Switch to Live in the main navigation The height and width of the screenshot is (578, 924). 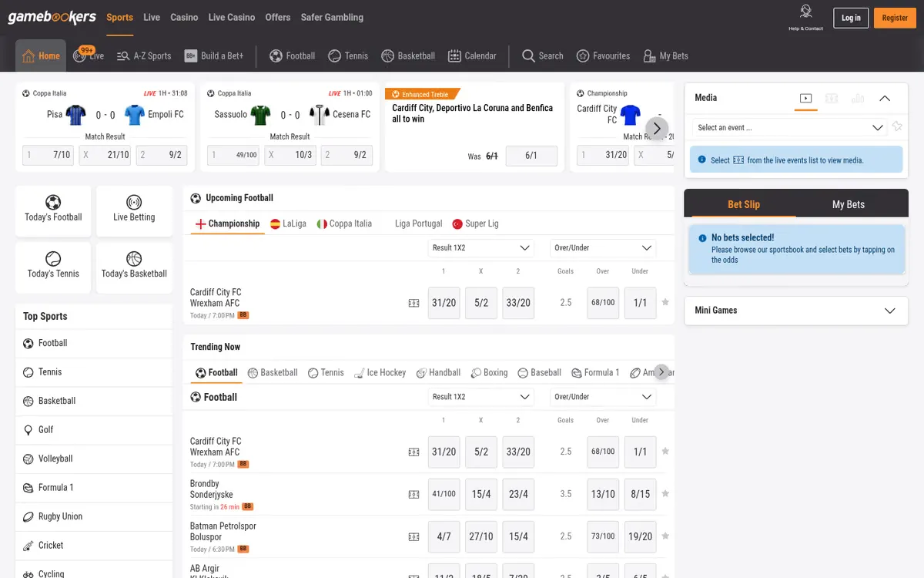click(152, 17)
